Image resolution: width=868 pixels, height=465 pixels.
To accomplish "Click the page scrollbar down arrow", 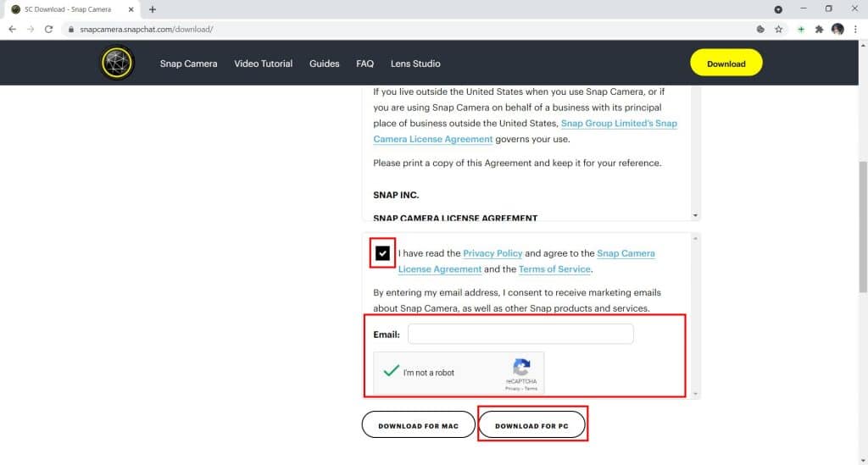I will (863, 460).
